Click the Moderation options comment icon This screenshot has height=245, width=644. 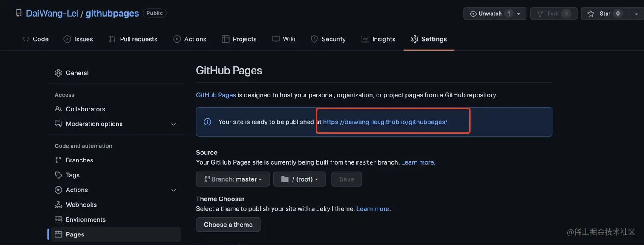coord(58,124)
